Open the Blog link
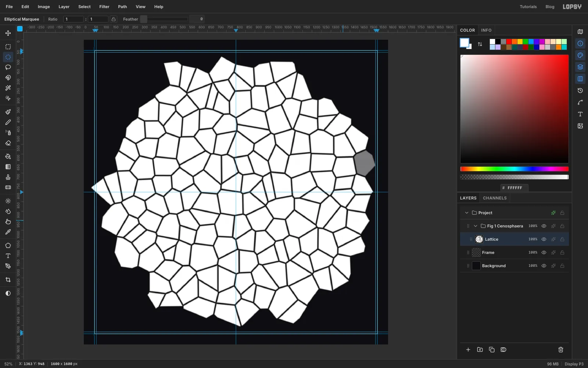Viewport: 588px width, 368px height. pos(550,7)
